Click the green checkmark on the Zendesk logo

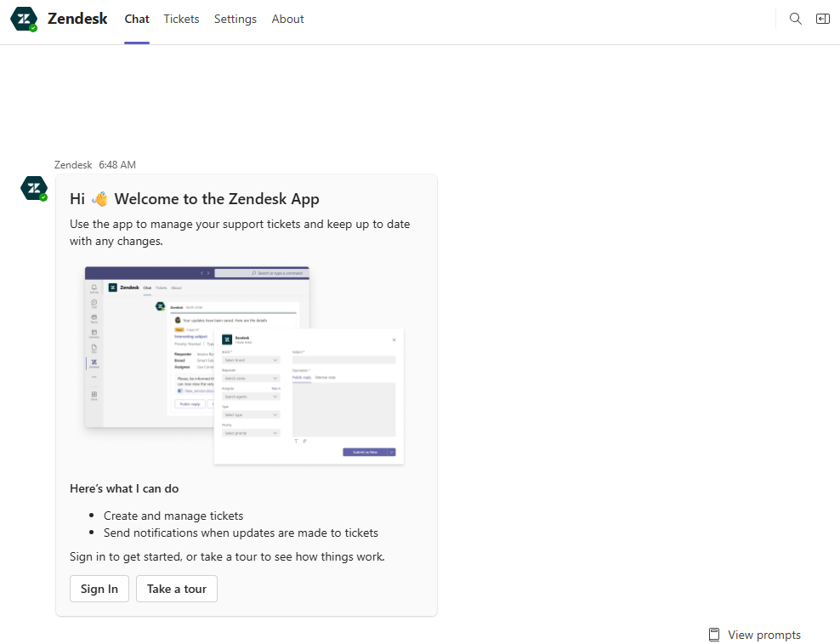coord(32,26)
